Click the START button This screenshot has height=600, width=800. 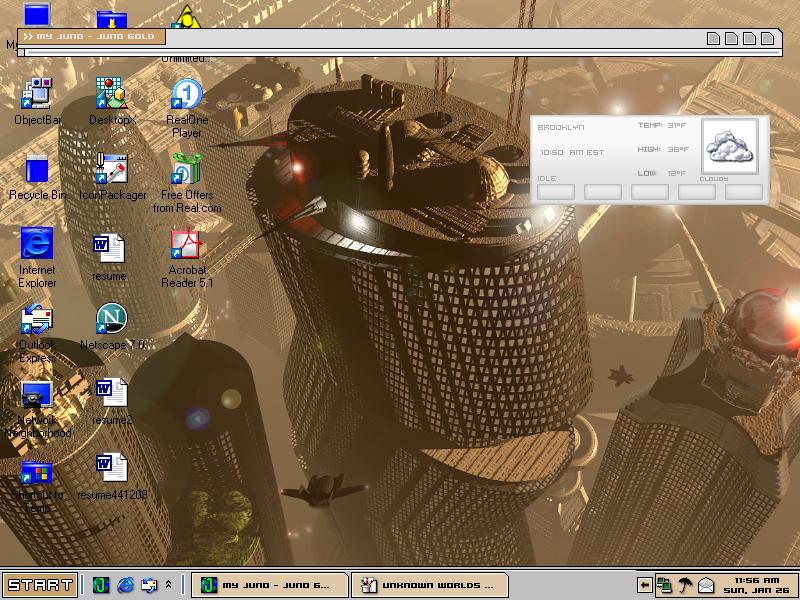(x=40, y=584)
